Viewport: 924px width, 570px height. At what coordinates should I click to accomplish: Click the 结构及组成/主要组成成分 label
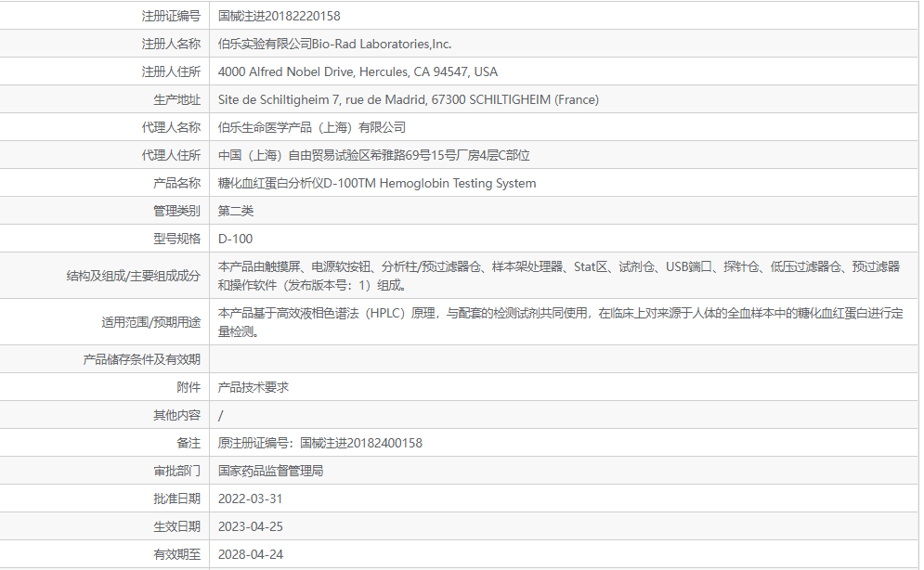pyautogui.click(x=133, y=276)
